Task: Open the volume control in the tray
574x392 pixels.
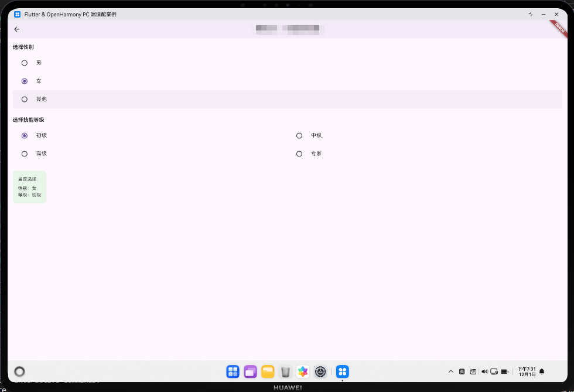Action: pos(484,371)
